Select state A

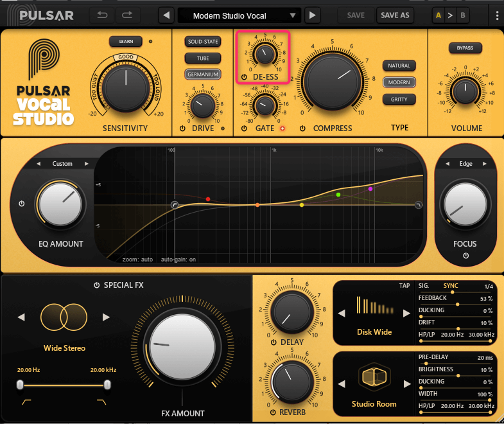[x=438, y=15]
